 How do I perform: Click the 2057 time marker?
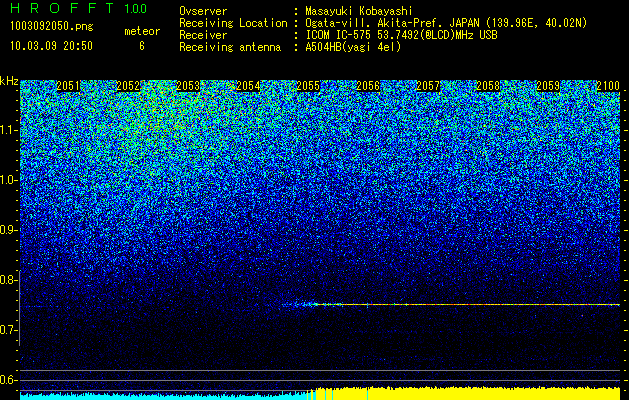(428, 86)
